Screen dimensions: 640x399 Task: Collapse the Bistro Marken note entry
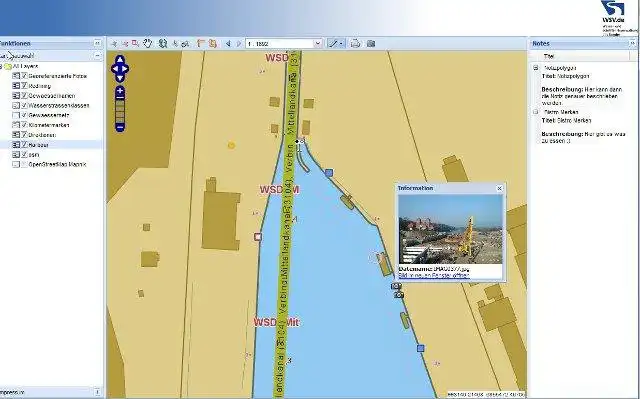[536, 112]
